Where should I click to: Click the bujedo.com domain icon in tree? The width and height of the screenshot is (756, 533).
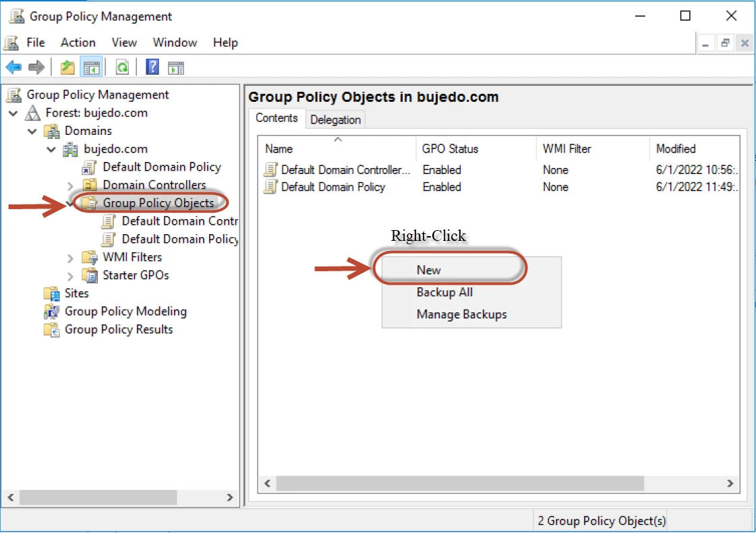(70, 150)
